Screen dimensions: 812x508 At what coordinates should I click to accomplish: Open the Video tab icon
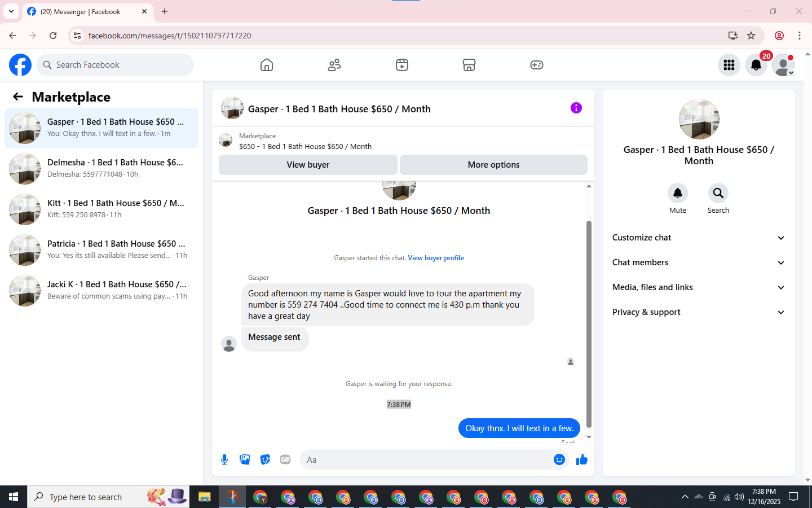[x=402, y=65]
